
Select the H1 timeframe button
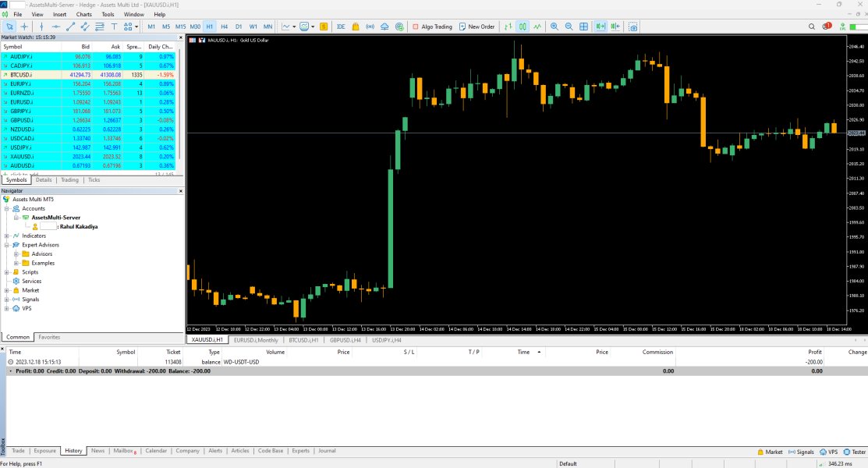click(x=209, y=27)
